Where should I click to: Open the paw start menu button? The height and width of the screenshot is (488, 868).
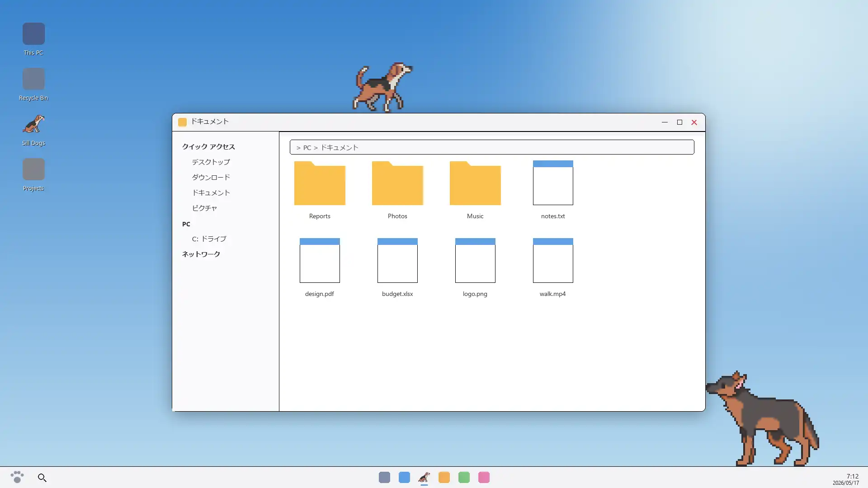17,477
